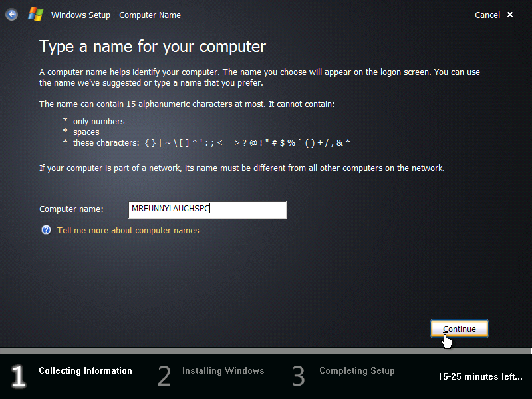Screen dimensions: 532x399
Task: Select the Collecting Information phase label
Action: click(85, 371)
